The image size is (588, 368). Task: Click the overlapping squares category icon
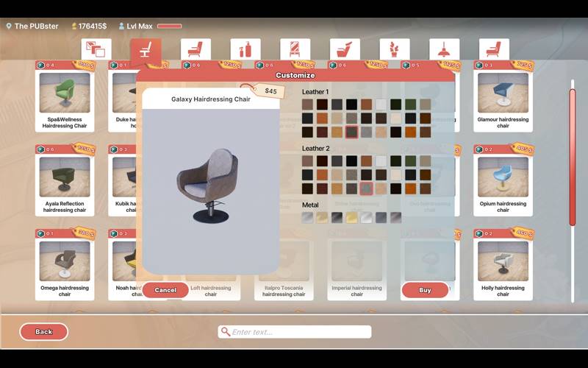pyautogui.click(x=96, y=50)
